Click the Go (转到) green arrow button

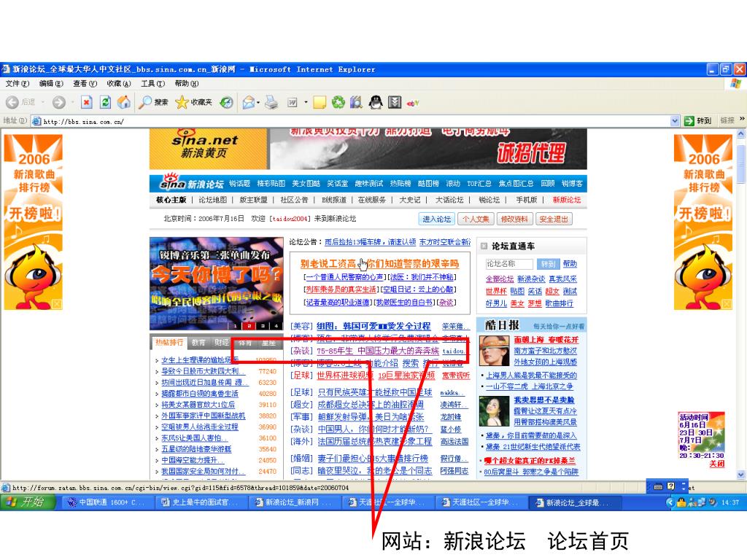click(697, 121)
